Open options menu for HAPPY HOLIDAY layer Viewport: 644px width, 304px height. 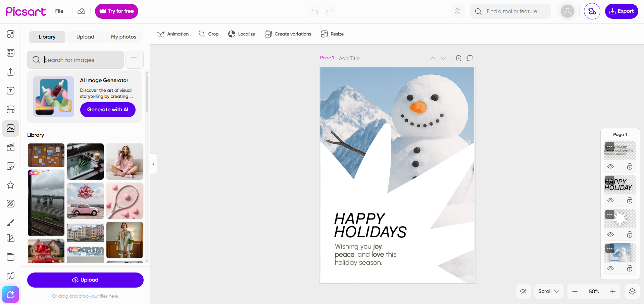(x=610, y=180)
